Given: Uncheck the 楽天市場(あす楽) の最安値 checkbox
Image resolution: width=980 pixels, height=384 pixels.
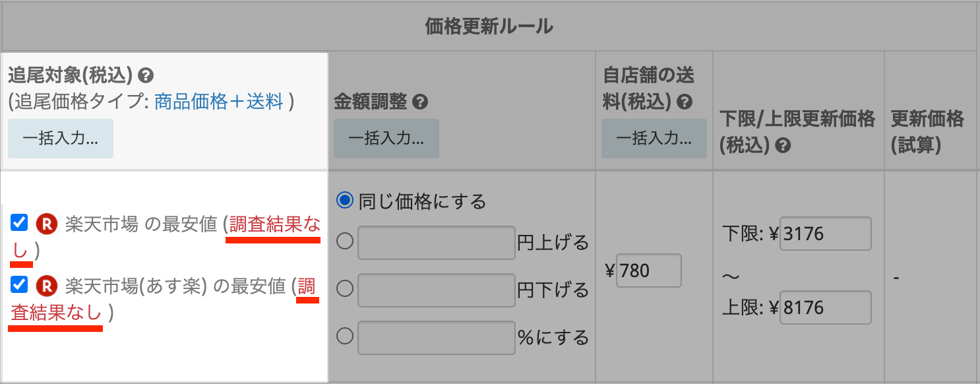Looking at the screenshot, I should coord(19,284).
